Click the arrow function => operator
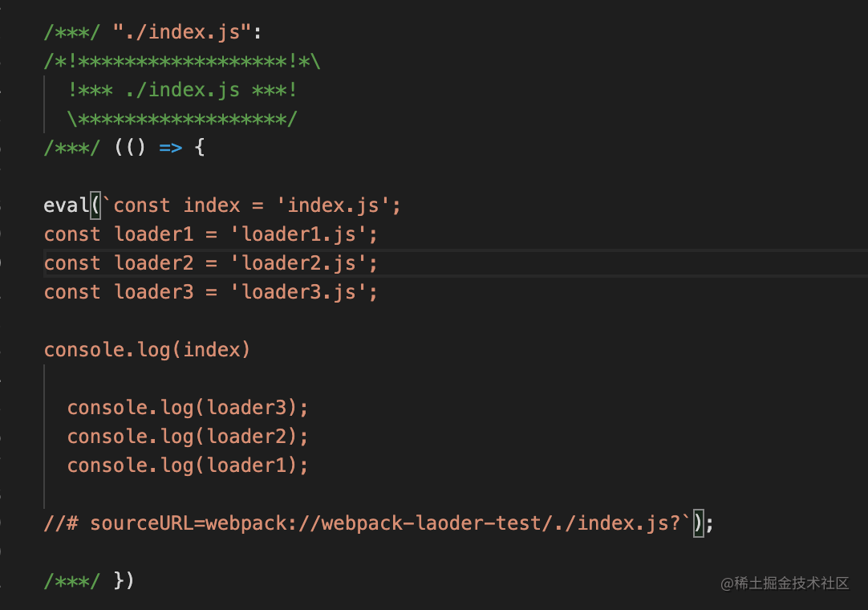 click(x=171, y=148)
